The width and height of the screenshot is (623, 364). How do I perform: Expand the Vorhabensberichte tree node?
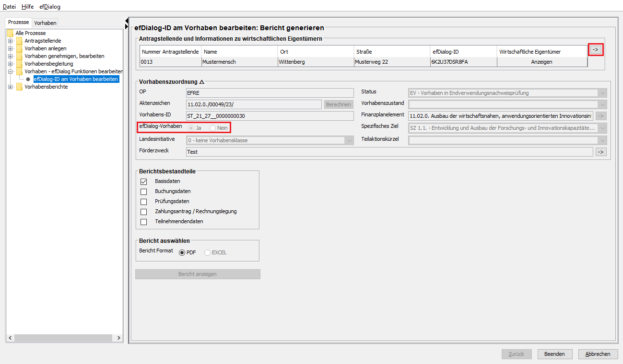point(10,87)
